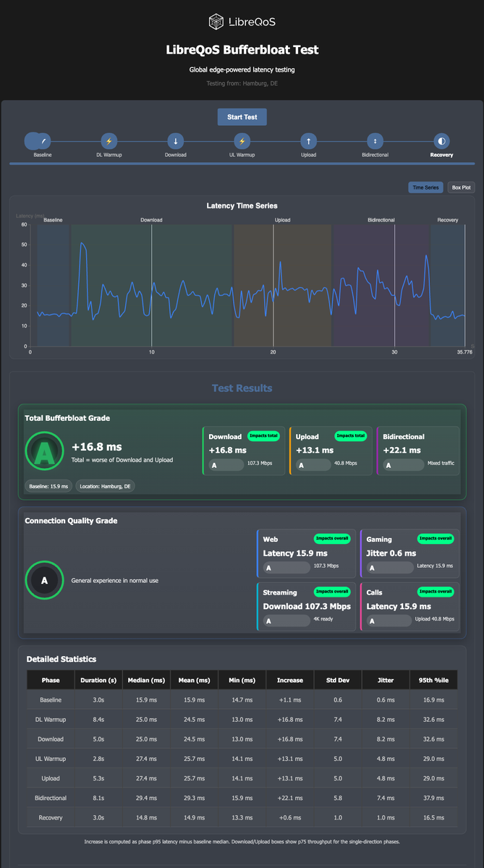Click the Upload arrow phase icon
484x868 pixels.
(309, 141)
